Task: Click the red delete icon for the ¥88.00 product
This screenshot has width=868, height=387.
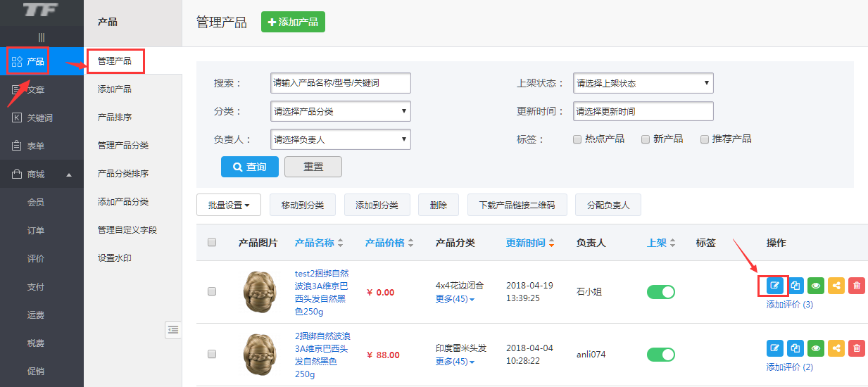Action: pos(856,348)
